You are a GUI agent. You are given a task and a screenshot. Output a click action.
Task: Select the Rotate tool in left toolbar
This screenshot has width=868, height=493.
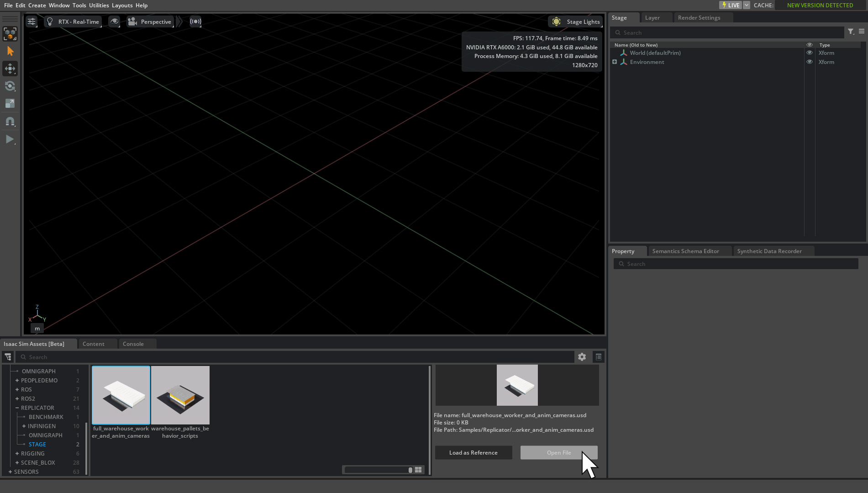[10, 86]
